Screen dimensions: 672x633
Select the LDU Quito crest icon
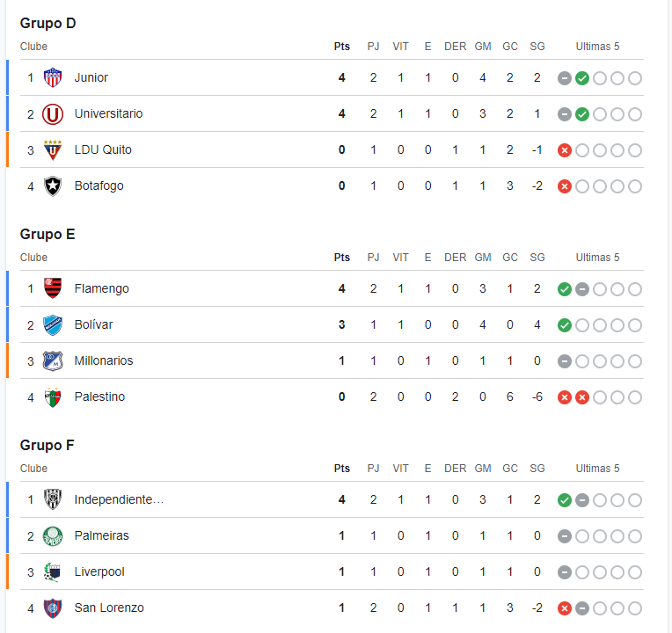pyautogui.click(x=53, y=150)
